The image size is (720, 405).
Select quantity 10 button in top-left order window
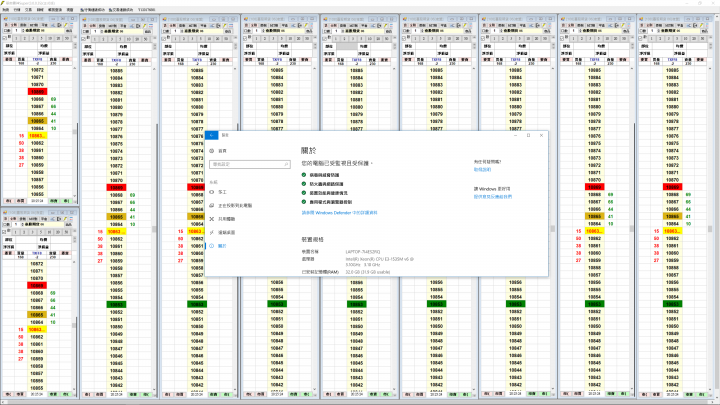point(50,38)
